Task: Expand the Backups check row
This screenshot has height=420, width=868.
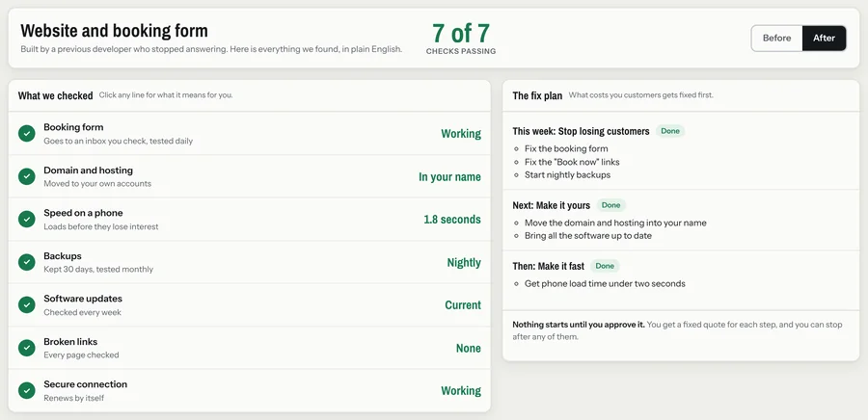Action: (x=249, y=262)
